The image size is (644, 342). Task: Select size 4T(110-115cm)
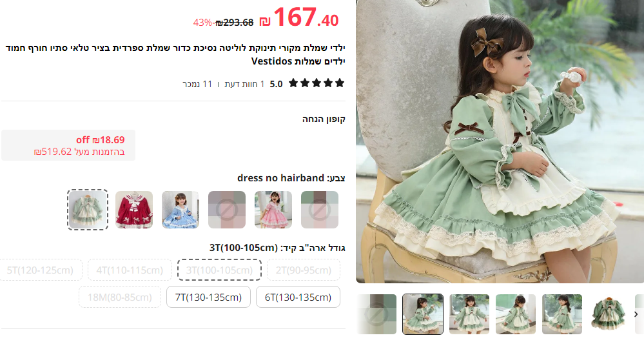click(130, 270)
